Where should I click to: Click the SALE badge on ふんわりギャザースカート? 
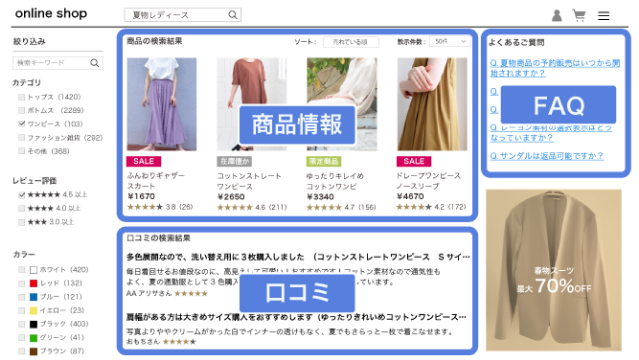[143, 161]
